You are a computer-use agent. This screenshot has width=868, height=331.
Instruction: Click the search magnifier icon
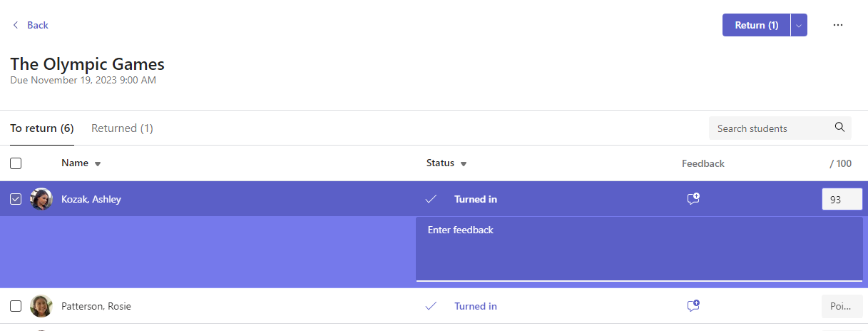[x=839, y=128]
